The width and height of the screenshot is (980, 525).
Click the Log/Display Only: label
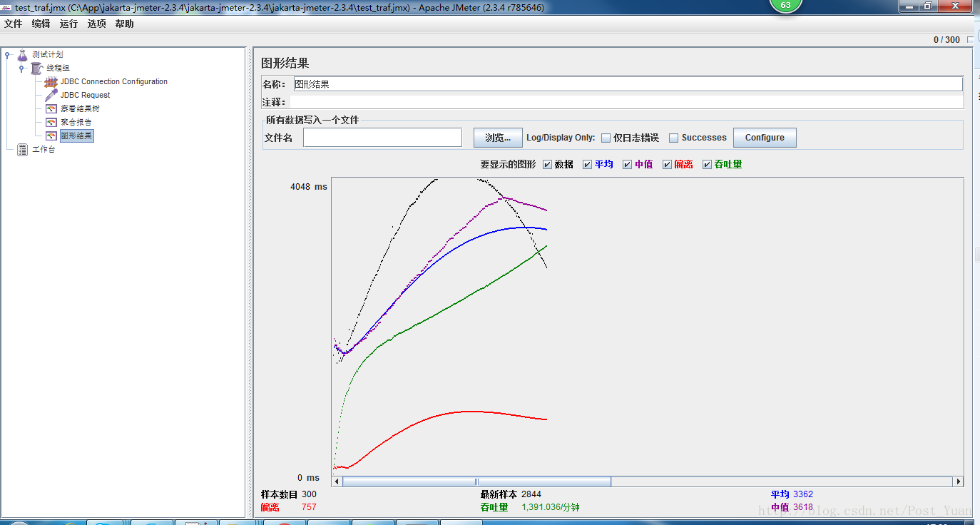[x=561, y=138]
